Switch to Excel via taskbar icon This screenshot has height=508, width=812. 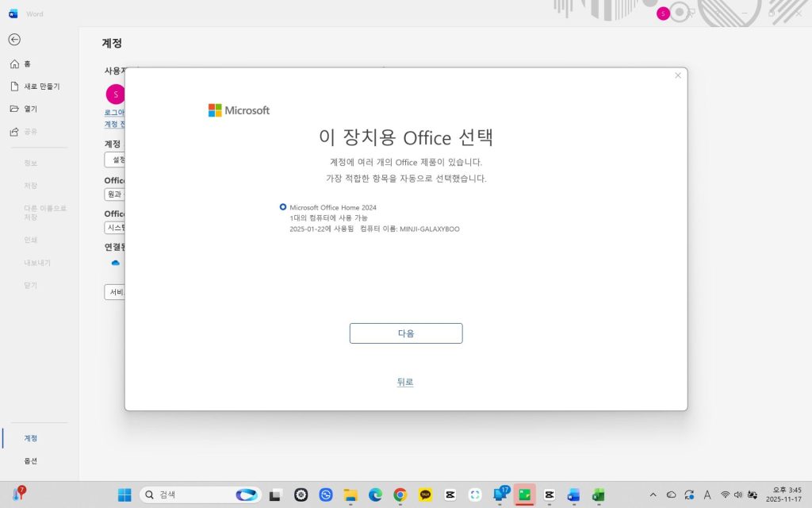click(598, 495)
